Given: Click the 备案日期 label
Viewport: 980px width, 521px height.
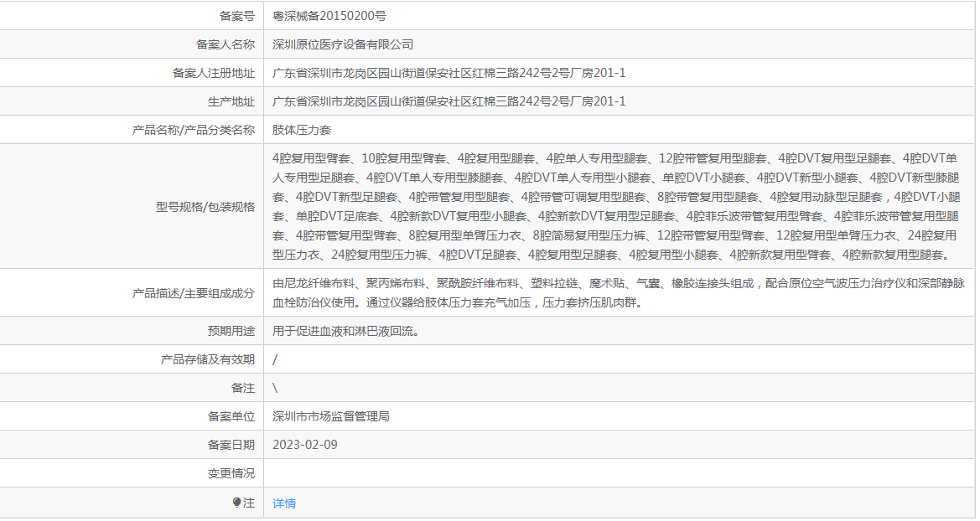Looking at the screenshot, I should (231, 445).
